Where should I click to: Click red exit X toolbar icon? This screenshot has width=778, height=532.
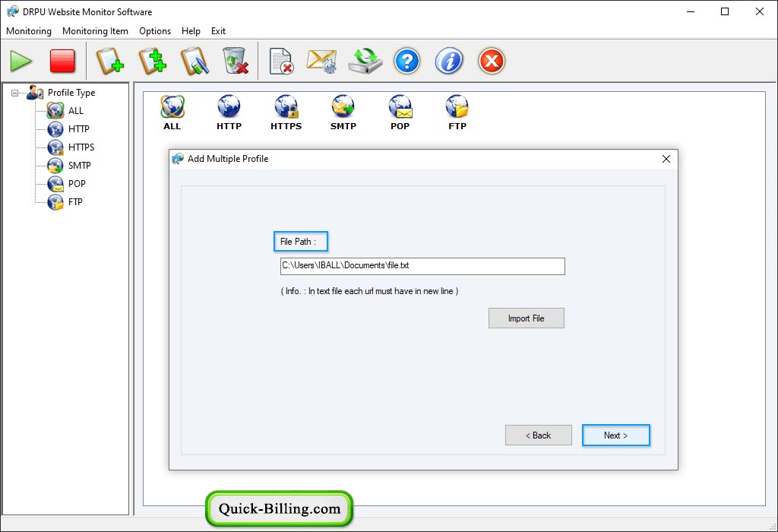point(492,61)
